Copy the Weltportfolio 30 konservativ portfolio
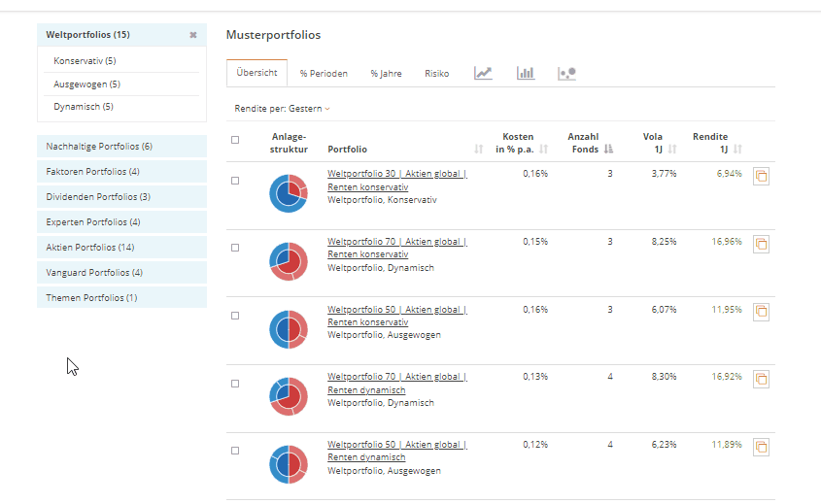Viewport: 821px width, 504px height. 762,176
